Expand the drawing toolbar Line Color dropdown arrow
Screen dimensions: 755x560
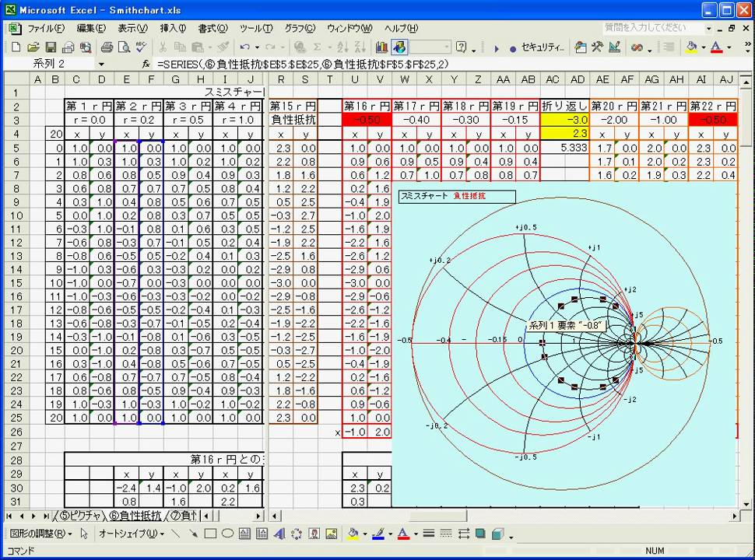[x=390, y=534]
